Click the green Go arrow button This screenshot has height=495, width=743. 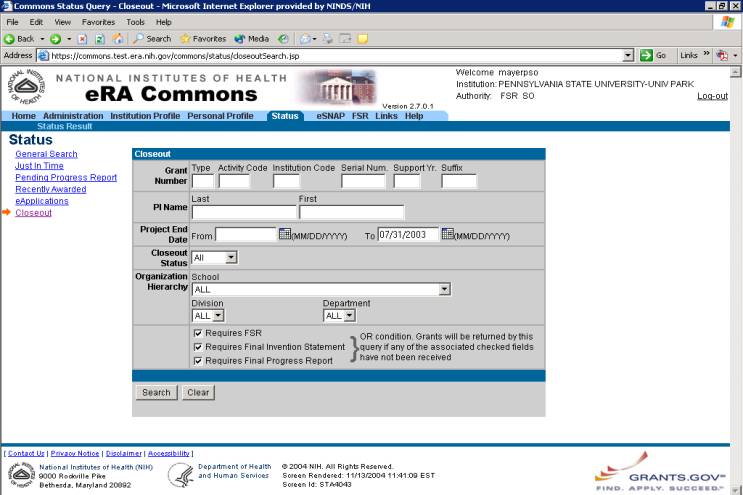click(646, 55)
